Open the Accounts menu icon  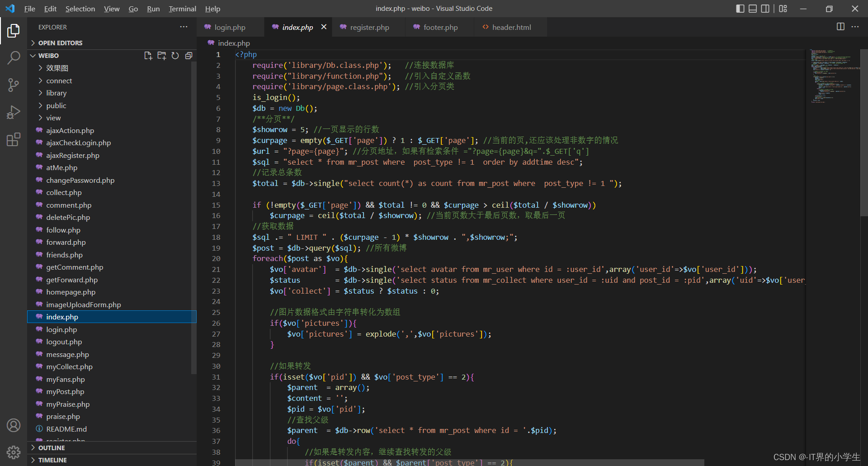14,425
